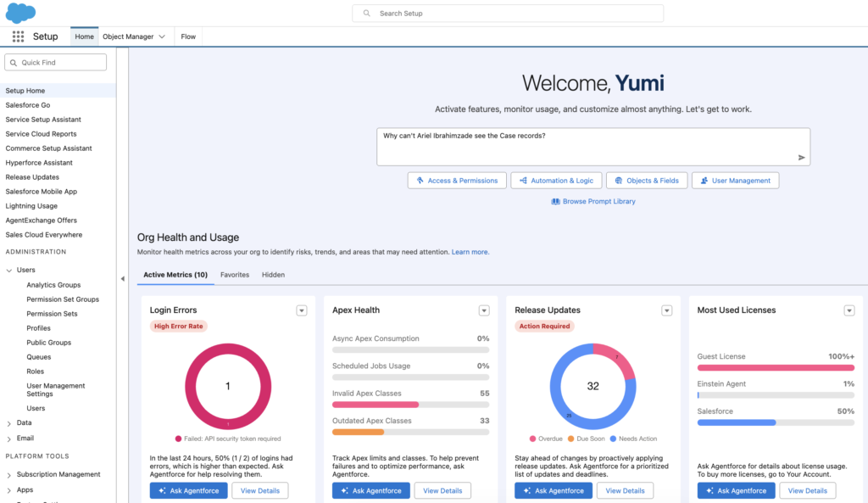
Task: Click the Learn more link
Action: coord(470,252)
